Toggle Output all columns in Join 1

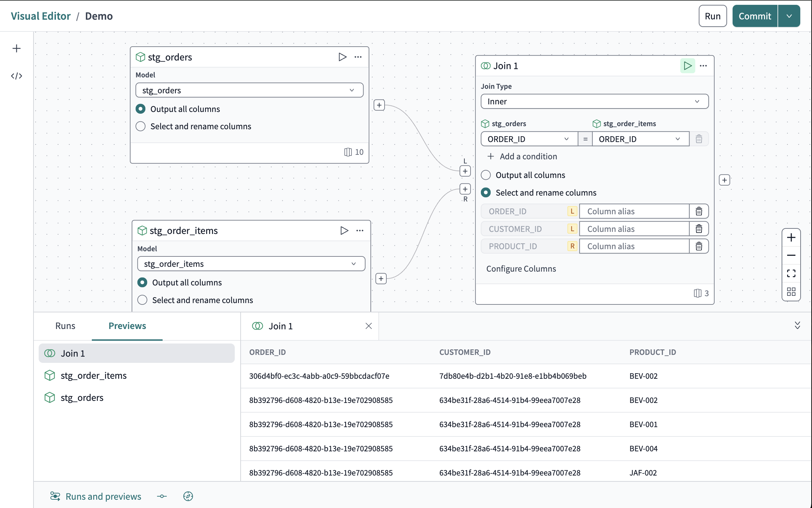pyautogui.click(x=486, y=175)
